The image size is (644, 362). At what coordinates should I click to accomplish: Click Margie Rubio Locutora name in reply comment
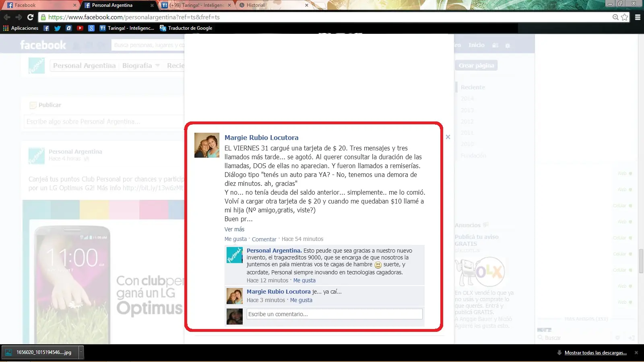point(279,292)
